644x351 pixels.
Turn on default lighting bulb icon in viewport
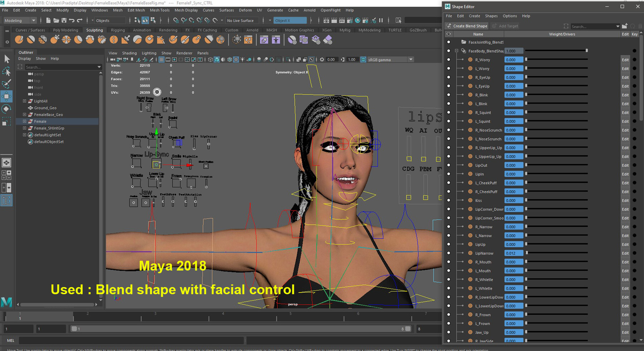click(x=243, y=60)
